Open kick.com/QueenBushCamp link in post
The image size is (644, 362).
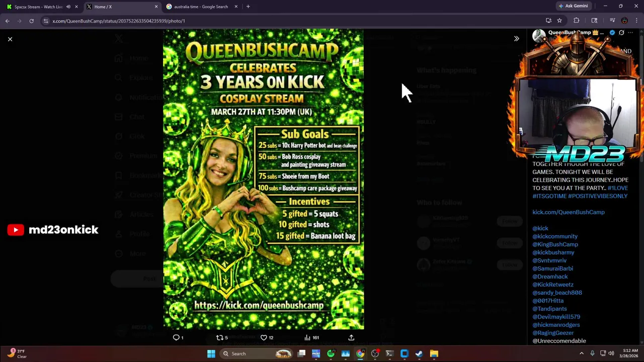click(x=569, y=212)
